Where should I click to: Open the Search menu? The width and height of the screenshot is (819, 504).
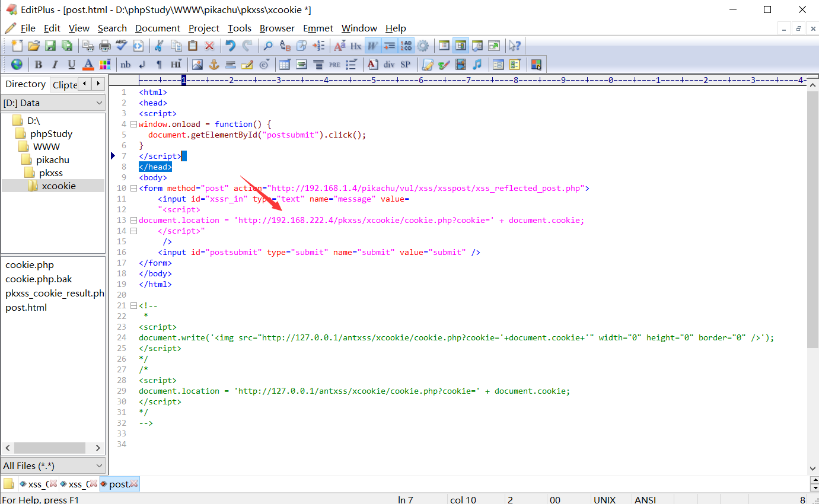112,28
